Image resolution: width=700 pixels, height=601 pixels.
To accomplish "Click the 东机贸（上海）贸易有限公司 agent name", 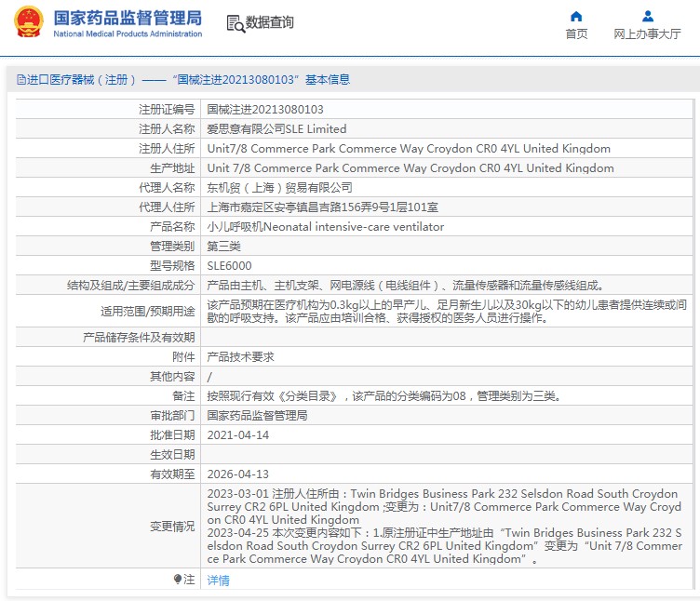I will (x=279, y=188).
